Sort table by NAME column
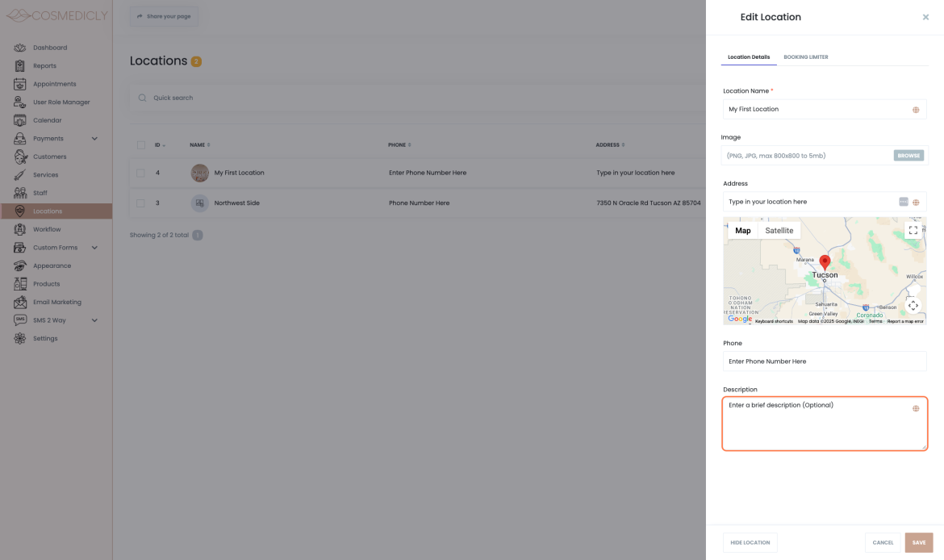This screenshot has width=944, height=560. coord(200,145)
